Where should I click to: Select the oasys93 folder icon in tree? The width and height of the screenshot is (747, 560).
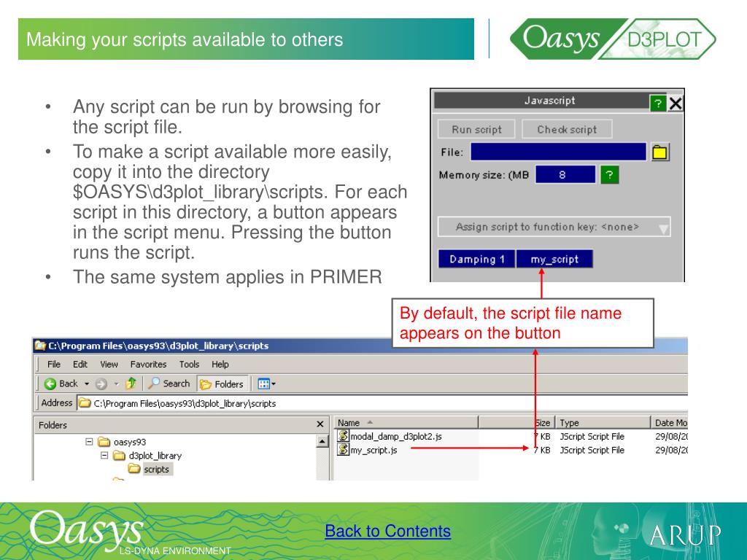coord(104,442)
